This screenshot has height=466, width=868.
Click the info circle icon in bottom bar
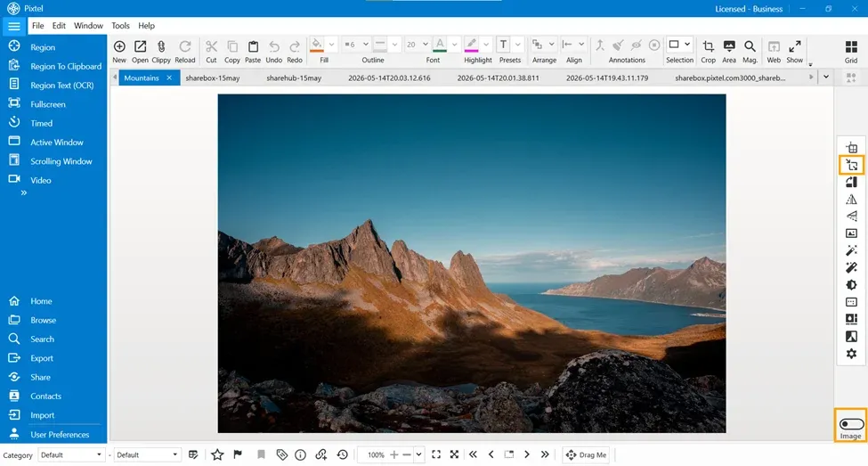[301, 455]
